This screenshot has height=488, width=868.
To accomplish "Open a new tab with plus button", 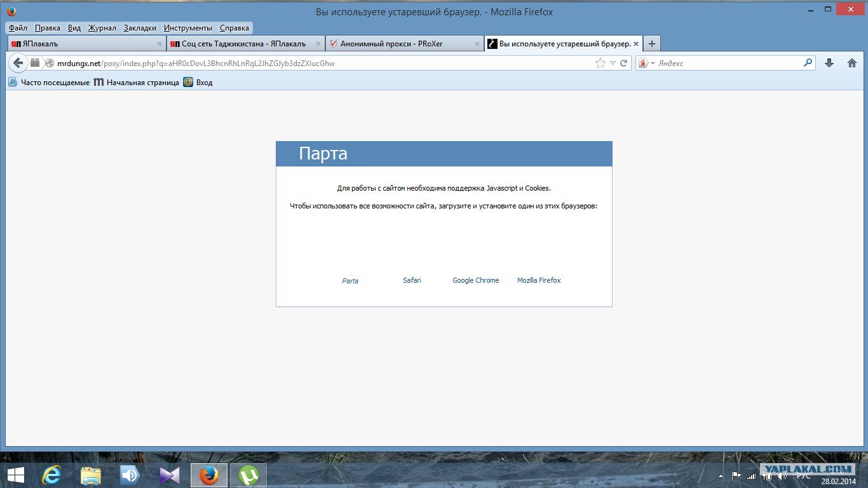I will (x=651, y=44).
